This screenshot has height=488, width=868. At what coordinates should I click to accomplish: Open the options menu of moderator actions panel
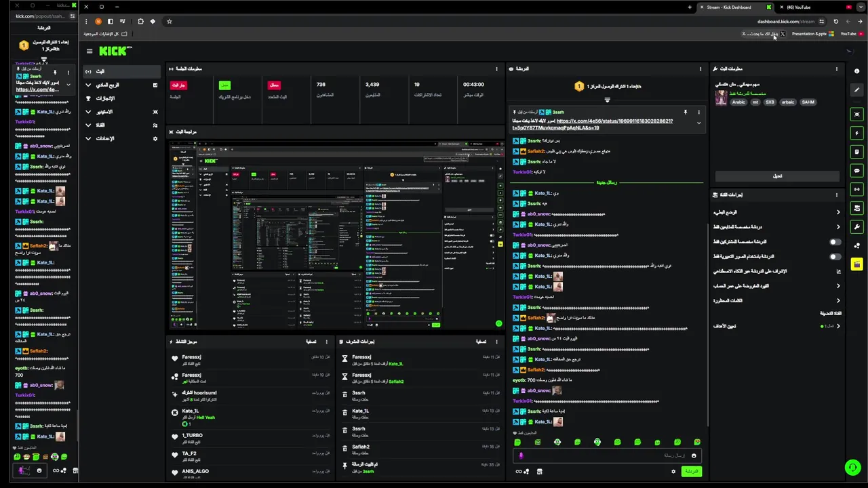(496, 342)
